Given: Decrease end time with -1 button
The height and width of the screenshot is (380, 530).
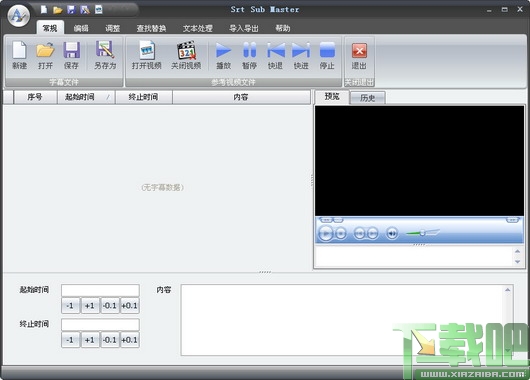Looking at the screenshot, I should (71, 340).
